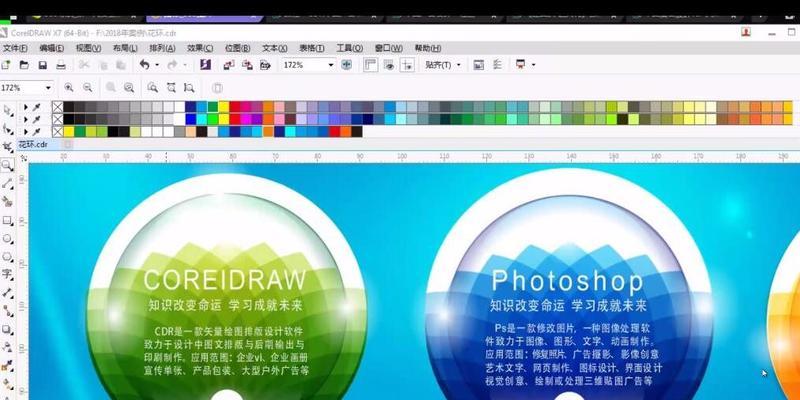The height and width of the screenshot is (400, 800).
Task: Click the purple Search content icon
Action: click(x=206, y=65)
